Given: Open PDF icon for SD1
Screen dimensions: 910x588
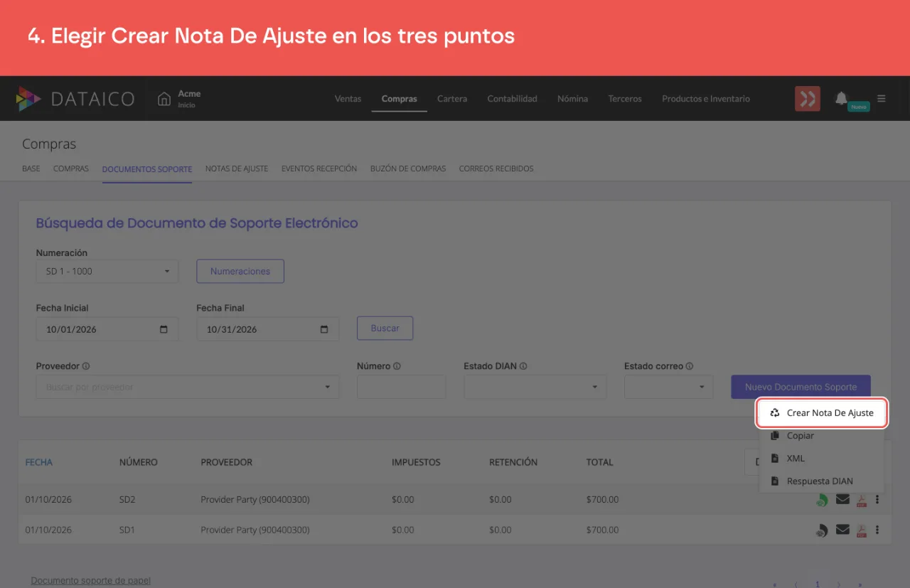Looking at the screenshot, I should [862, 530].
